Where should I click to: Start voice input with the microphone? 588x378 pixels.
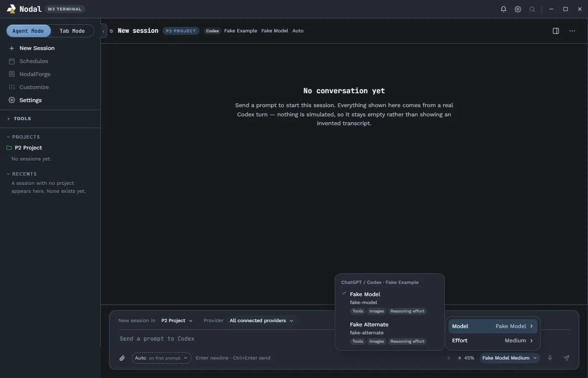tap(550, 358)
